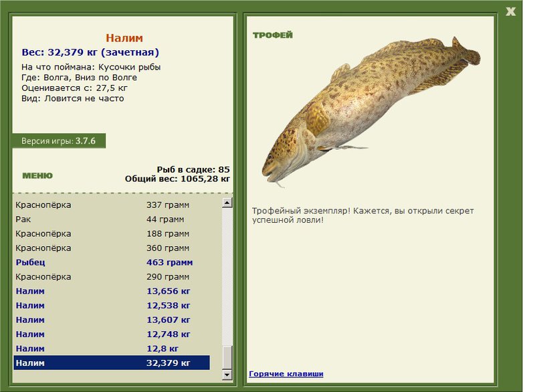Click the fish list scrollbar thumb
The width and height of the screenshot is (535, 392).
coord(227,357)
